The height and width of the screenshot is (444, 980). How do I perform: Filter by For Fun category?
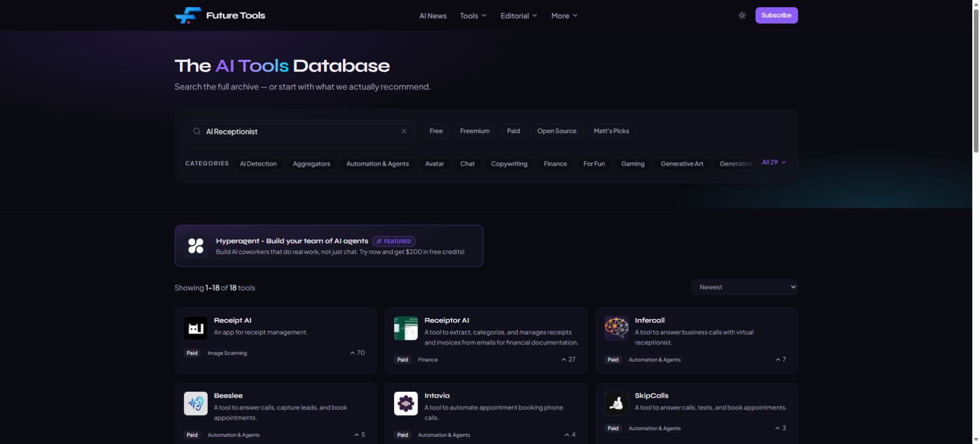594,164
